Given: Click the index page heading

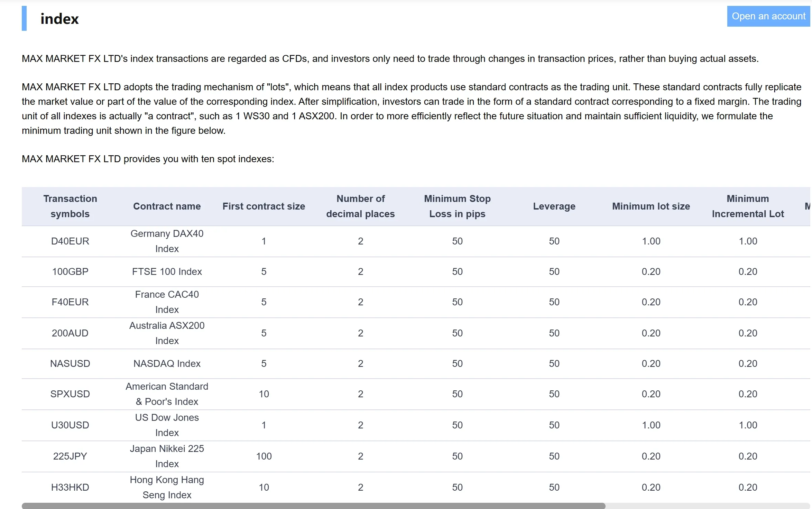Looking at the screenshot, I should point(59,19).
